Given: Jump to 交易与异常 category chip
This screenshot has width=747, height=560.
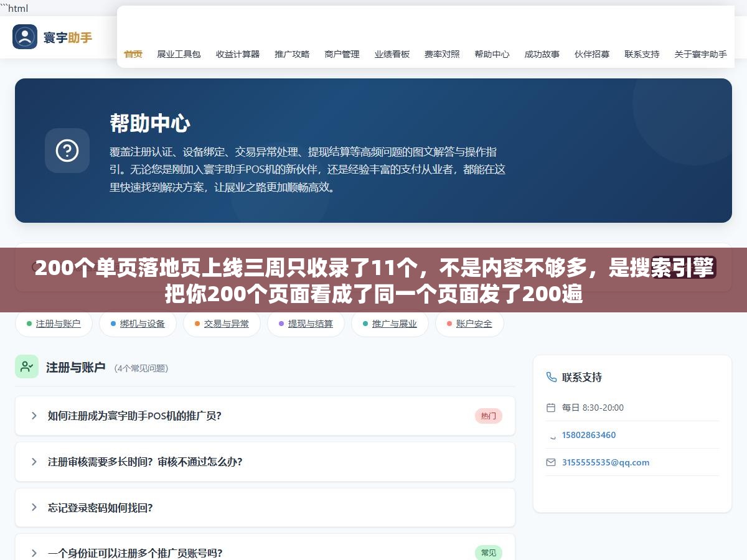Looking at the screenshot, I should click(222, 324).
